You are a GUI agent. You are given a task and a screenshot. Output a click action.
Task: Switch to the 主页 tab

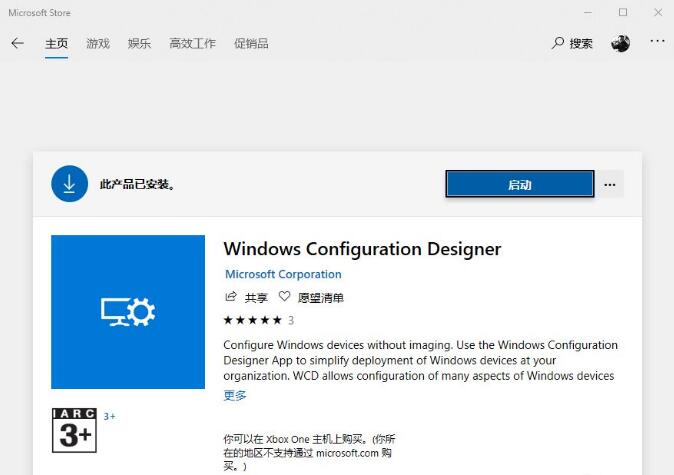point(56,44)
